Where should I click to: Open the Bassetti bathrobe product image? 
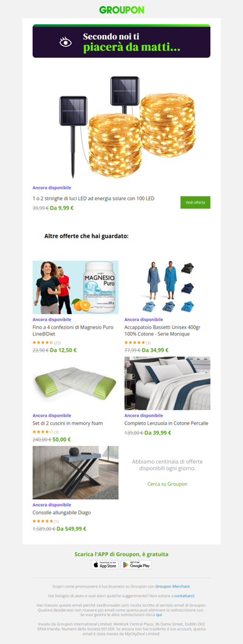click(168, 287)
